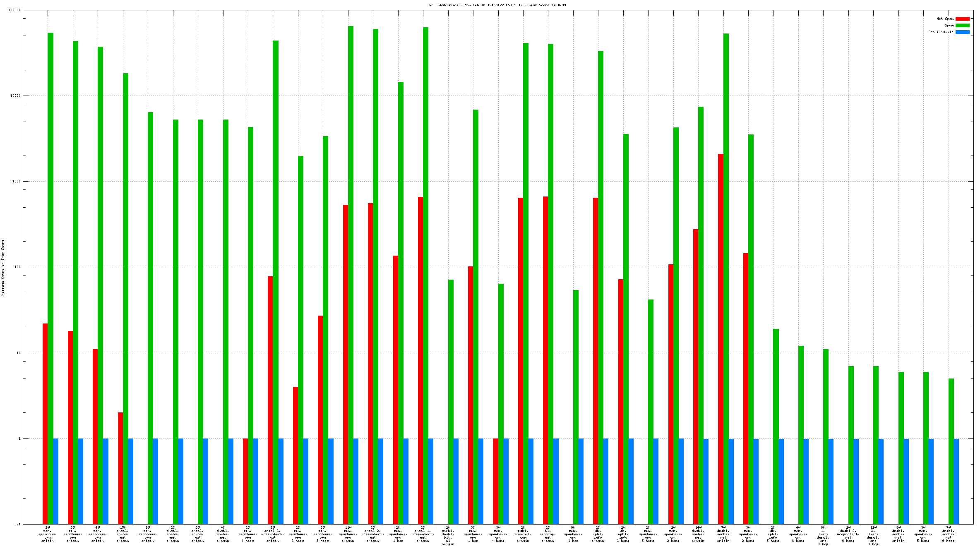The height and width of the screenshot is (551, 980).
Task: Select the virbl.dnsbl.bit.nl origin label
Action: pyautogui.click(x=448, y=536)
